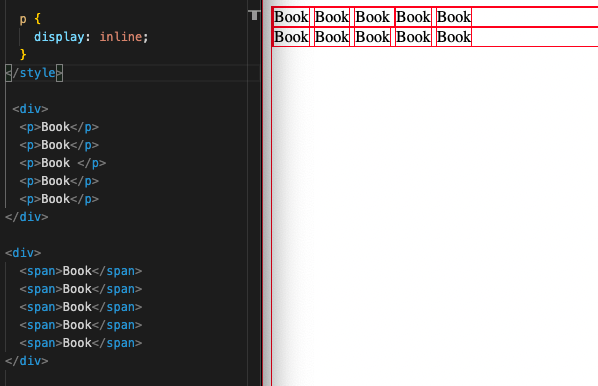
Task: Click the "p {" selector line
Action: pyautogui.click(x=30, y=19)
